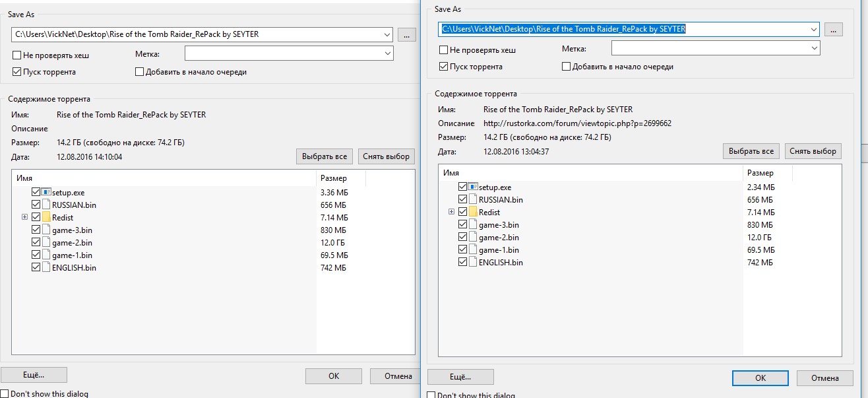Select the Redist folder icon in the back dialog
The image size is (868, 398).
pyautogui.click(x=46, y=217)
